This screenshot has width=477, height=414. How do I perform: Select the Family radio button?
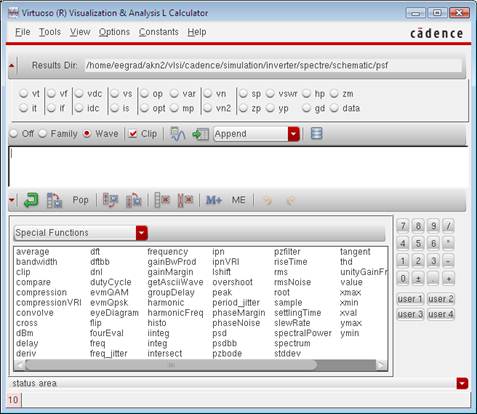click(x=43, y=134)
